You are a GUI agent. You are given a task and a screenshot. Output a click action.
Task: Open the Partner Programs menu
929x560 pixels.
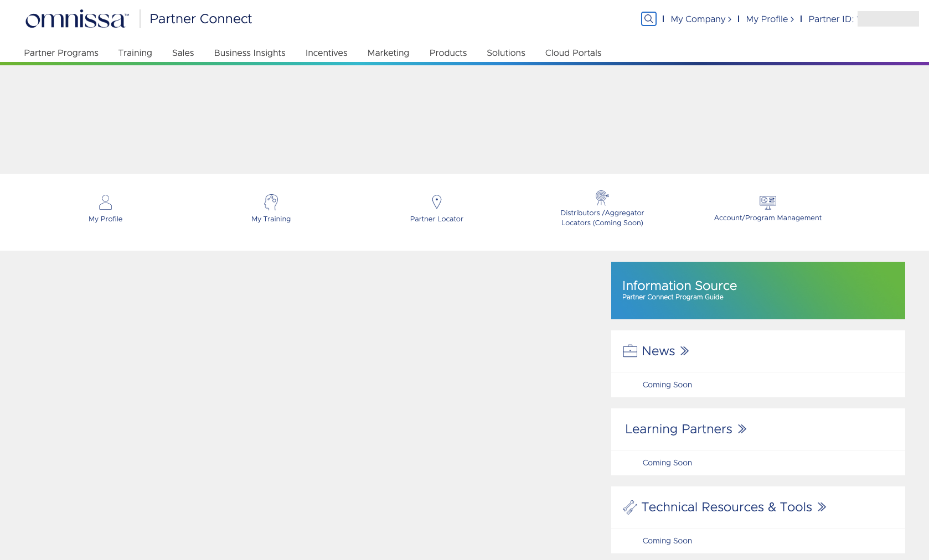pos(61,53)
